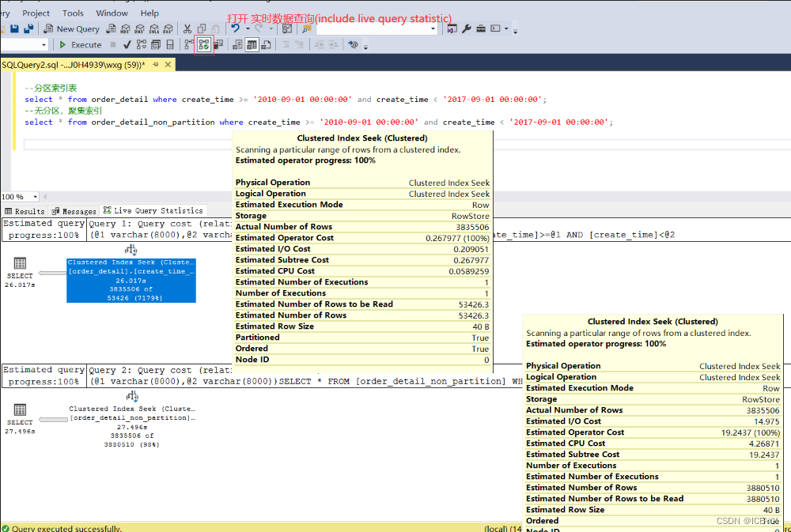The width and height of the screenshot is (791, 532).
Task: Open the database selector dropdown
Action: pos(43,45)
